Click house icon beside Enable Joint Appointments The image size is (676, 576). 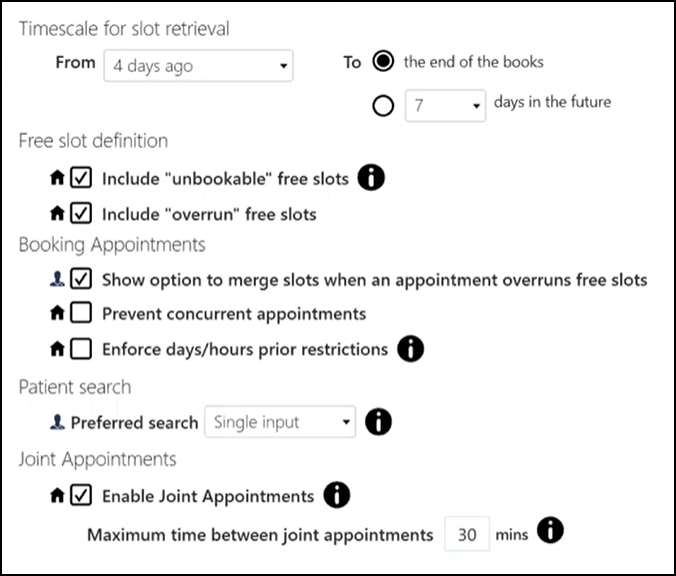click(58, 495)
